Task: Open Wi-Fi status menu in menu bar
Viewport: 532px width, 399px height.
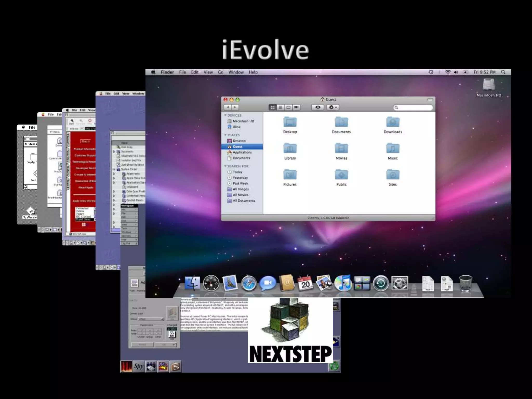Action: click(448, 72)
